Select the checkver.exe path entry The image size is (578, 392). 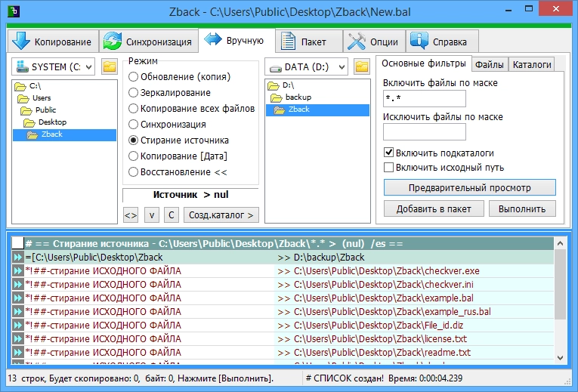(x=386, y=271)
